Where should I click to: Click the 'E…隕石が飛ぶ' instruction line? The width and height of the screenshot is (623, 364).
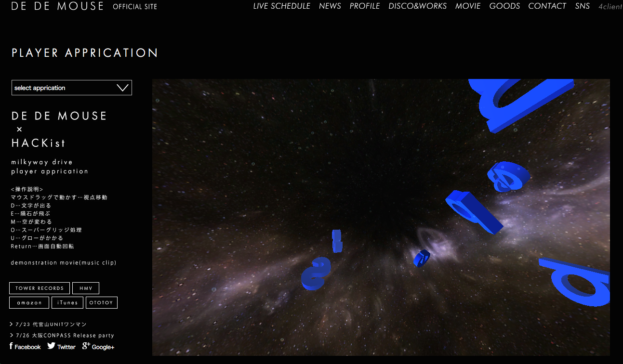pyautogui.click(x=30, y=214)
